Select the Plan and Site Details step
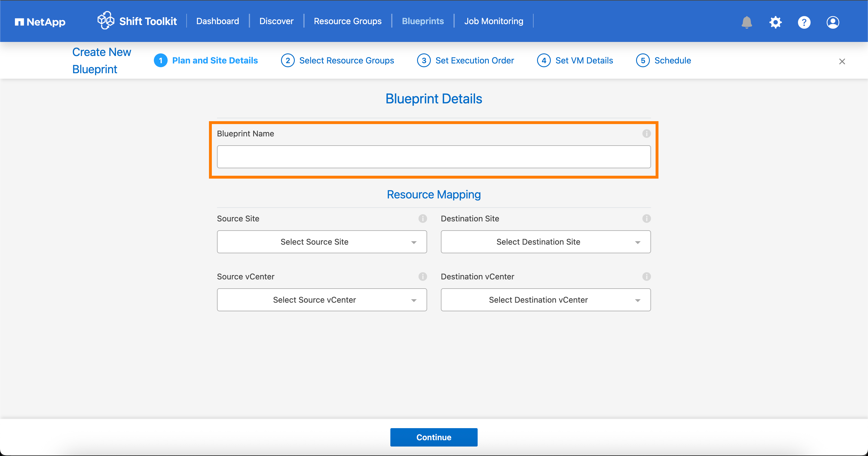Viewport: 868px width, 456px height. click(x=215, y=60)
